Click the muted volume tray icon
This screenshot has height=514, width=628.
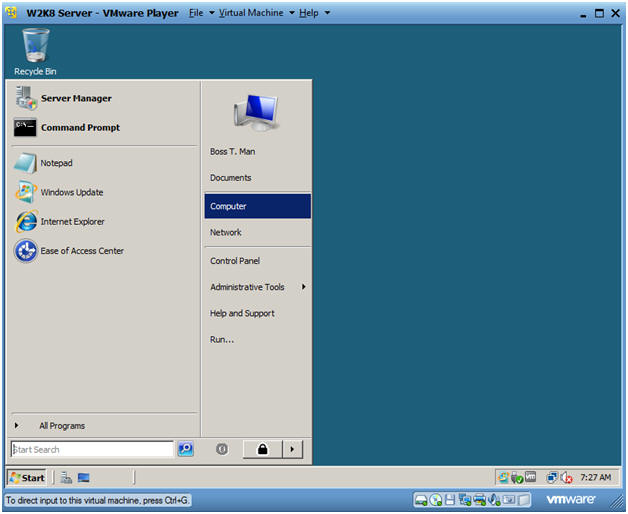[x=566, y=478]
